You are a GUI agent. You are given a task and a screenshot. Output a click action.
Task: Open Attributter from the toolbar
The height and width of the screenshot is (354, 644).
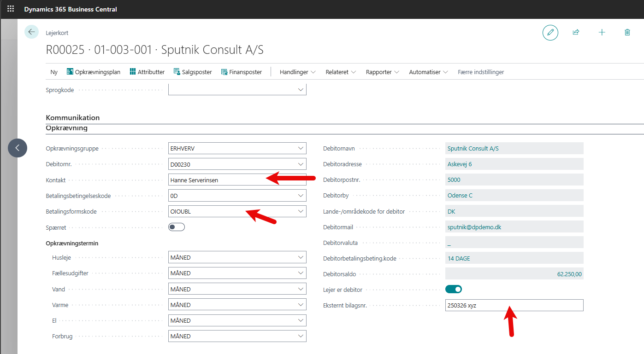(147, 72)
